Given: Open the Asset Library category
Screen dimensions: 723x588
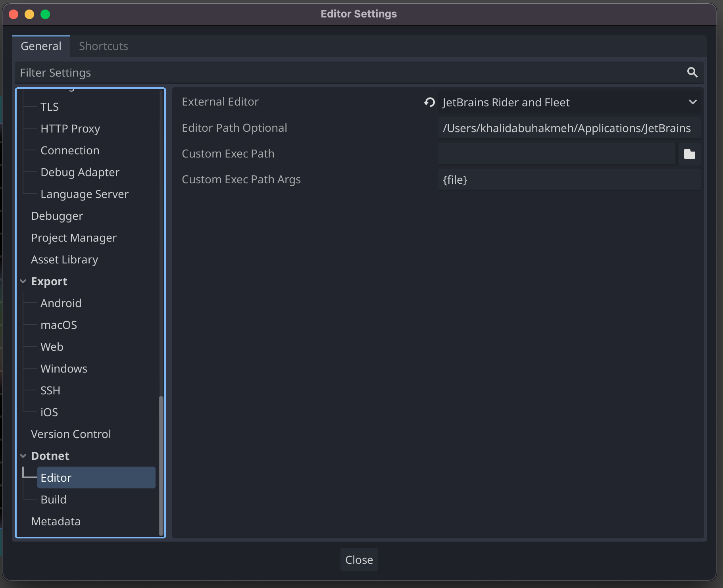Looking at the screenshot, I should [65, 259].
